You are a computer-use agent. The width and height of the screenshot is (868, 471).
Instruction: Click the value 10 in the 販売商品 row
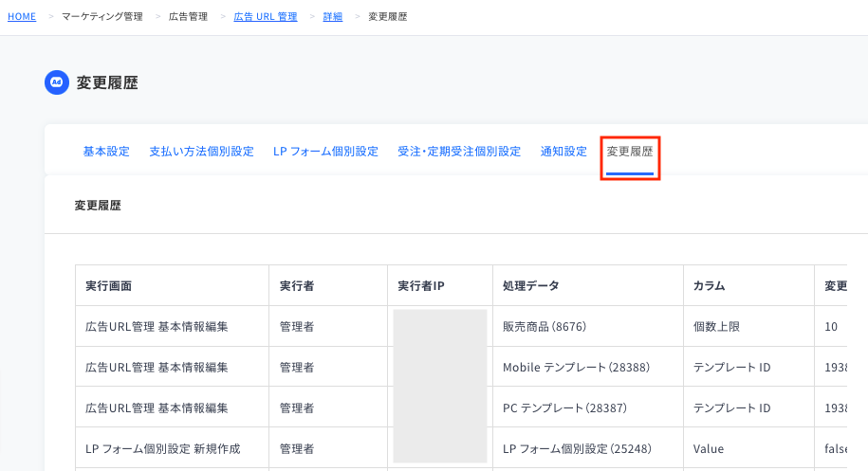coord(831,327)
